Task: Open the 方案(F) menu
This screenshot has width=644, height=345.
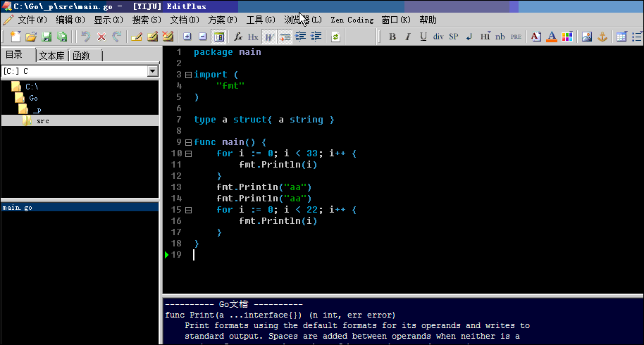Action: pos(223,20)
